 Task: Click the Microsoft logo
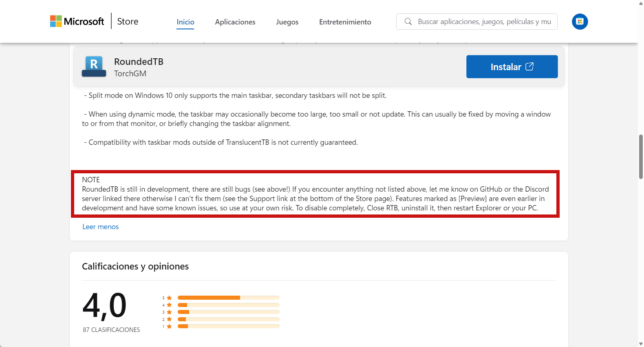[77, 21]
